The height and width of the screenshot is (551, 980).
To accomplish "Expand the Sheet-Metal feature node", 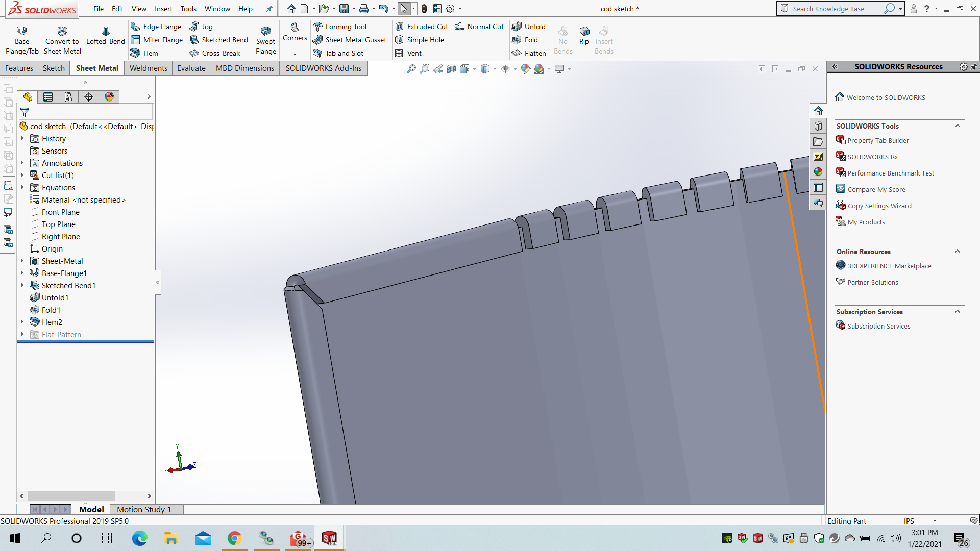I will point(22,261).
